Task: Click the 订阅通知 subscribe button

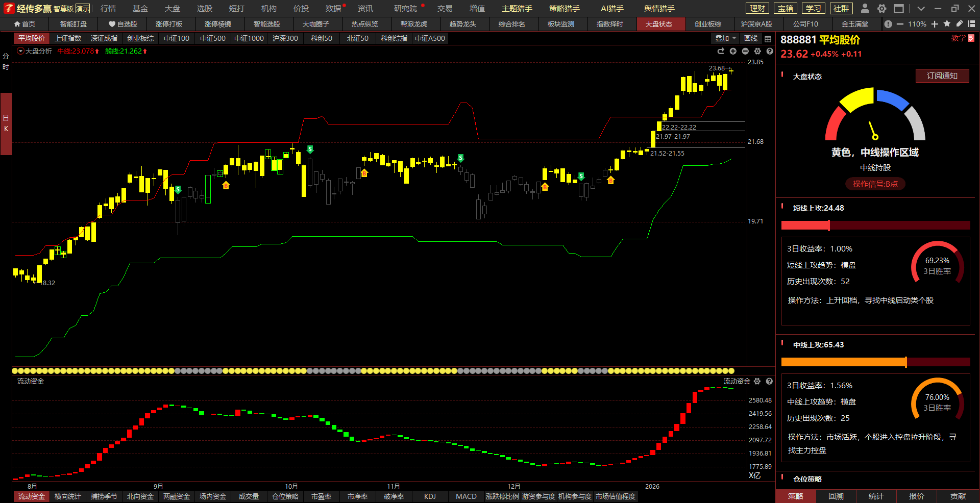Action: click(942, 76)
